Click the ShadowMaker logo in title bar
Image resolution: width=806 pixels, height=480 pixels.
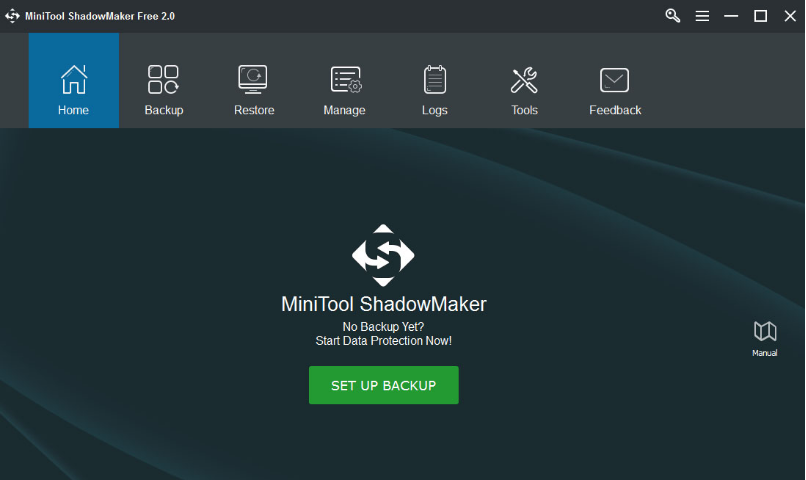12,16
